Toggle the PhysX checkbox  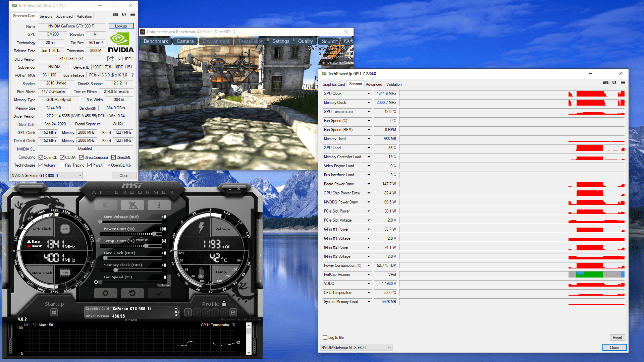[x=89, y=165]
